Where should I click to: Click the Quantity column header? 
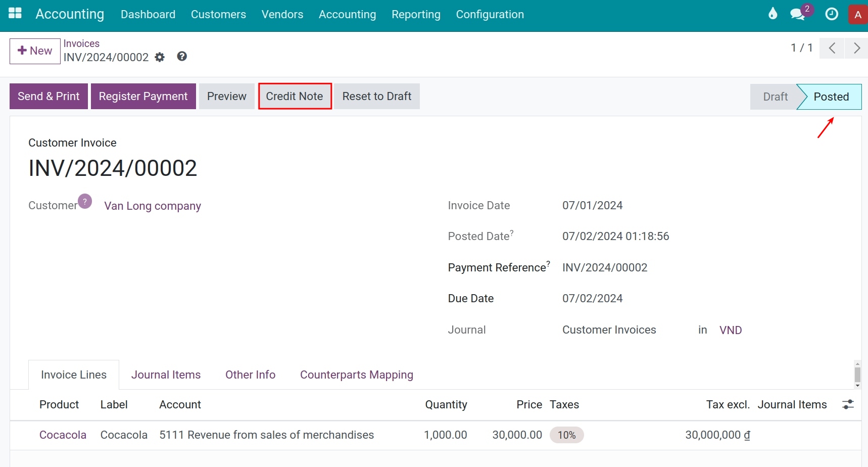pyautogui.click(x=446, y=404)
